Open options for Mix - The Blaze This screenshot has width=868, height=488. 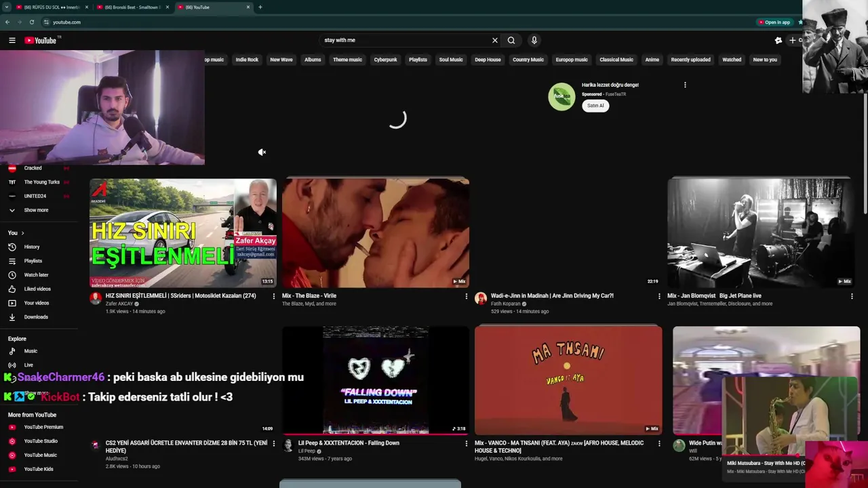pyautogui.click(x=466, y=296)
